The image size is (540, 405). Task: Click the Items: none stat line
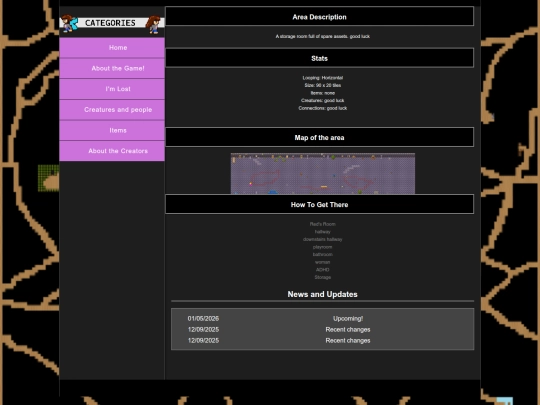click(x=323, y=93)
